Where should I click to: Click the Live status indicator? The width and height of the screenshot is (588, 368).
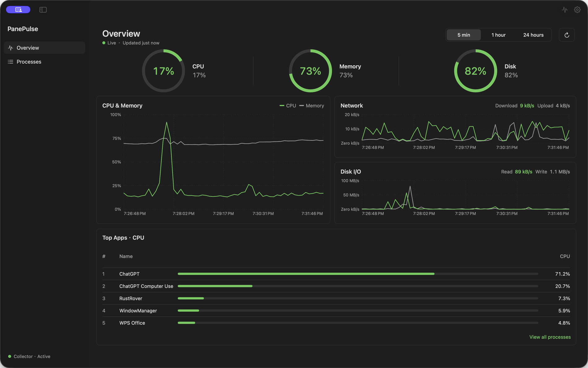[x=109, y=43]
